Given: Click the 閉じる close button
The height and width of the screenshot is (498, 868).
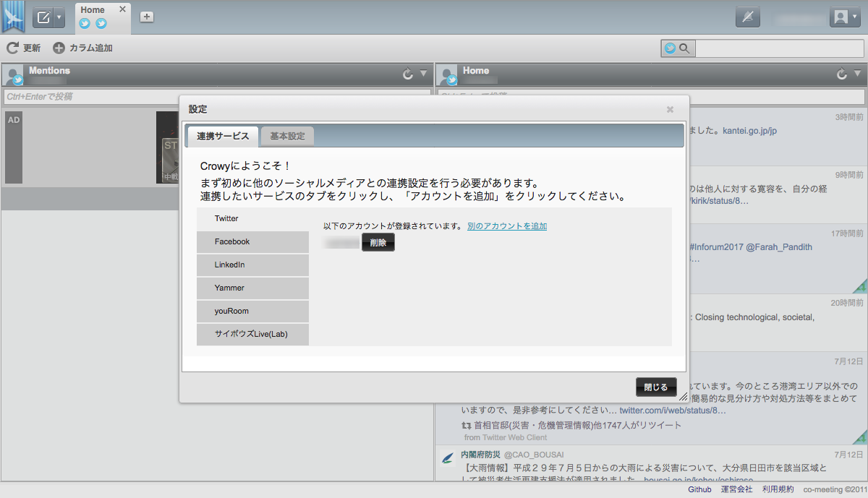Looking at the screenshot, I should 656,387.
